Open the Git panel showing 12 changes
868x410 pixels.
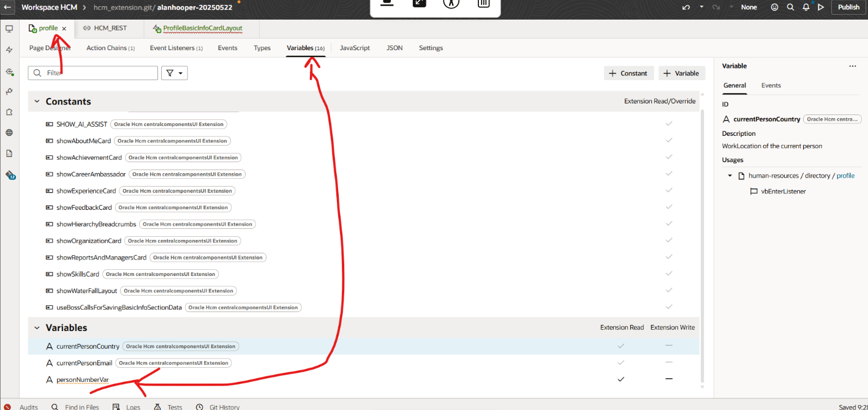point(10,176)
